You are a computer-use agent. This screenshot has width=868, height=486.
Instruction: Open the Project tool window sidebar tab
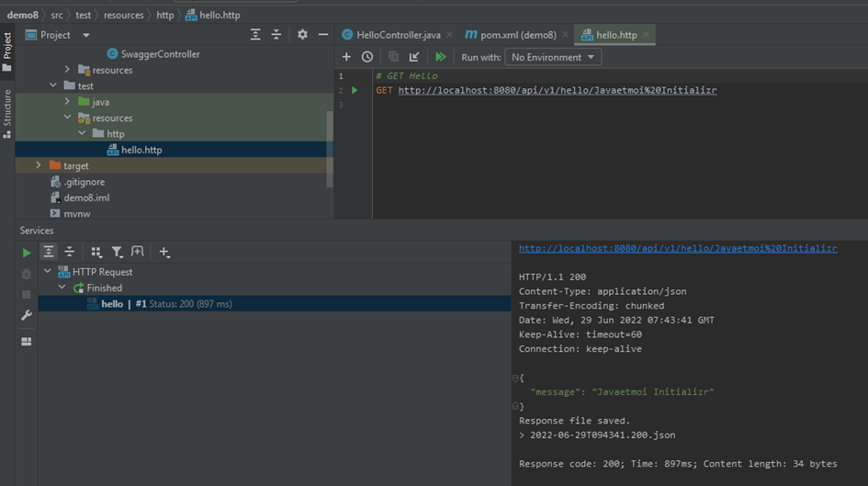7,52
